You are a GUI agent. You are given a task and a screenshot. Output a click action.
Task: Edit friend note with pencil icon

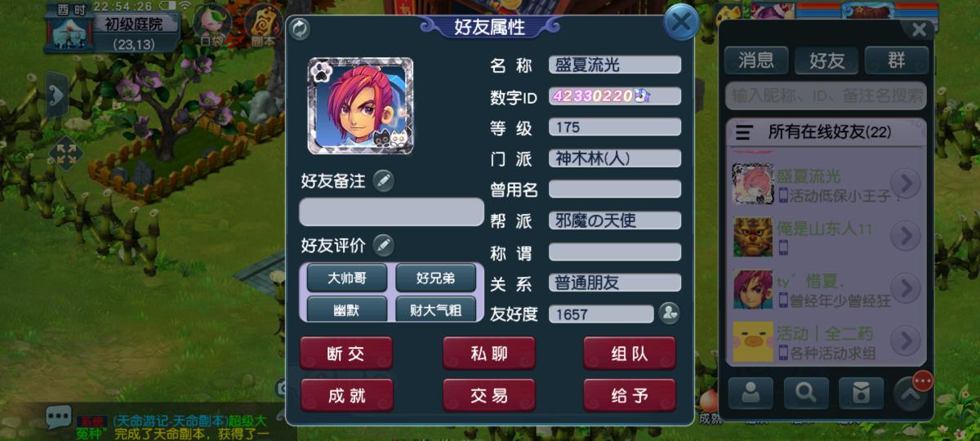(383, 181)
